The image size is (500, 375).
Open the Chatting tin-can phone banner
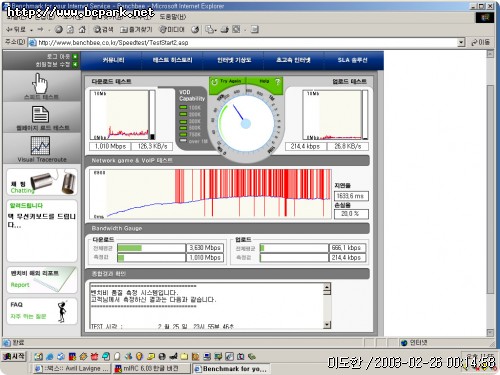(42, 182)
